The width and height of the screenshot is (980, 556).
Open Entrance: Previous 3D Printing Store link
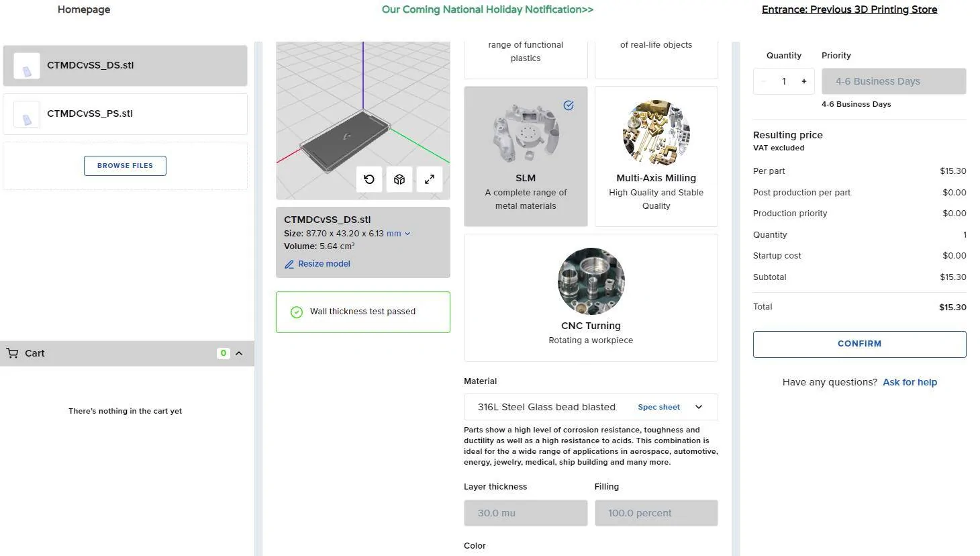pyautogui.click(x=850, y=9)
